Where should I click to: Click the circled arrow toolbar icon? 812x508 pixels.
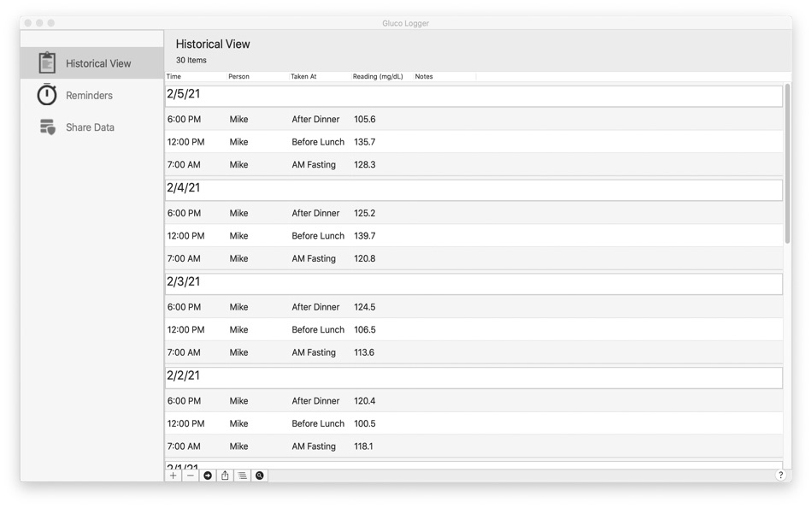(207, 475)
